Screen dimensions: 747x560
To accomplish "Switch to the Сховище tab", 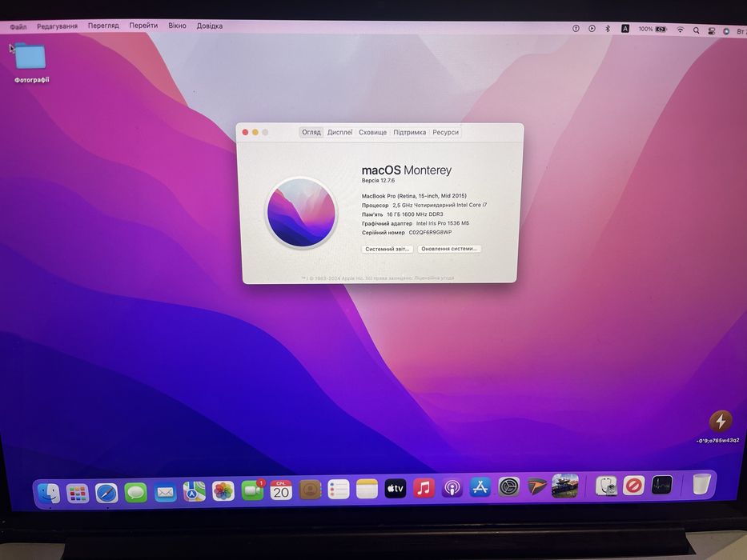I will tap(372, 132).
